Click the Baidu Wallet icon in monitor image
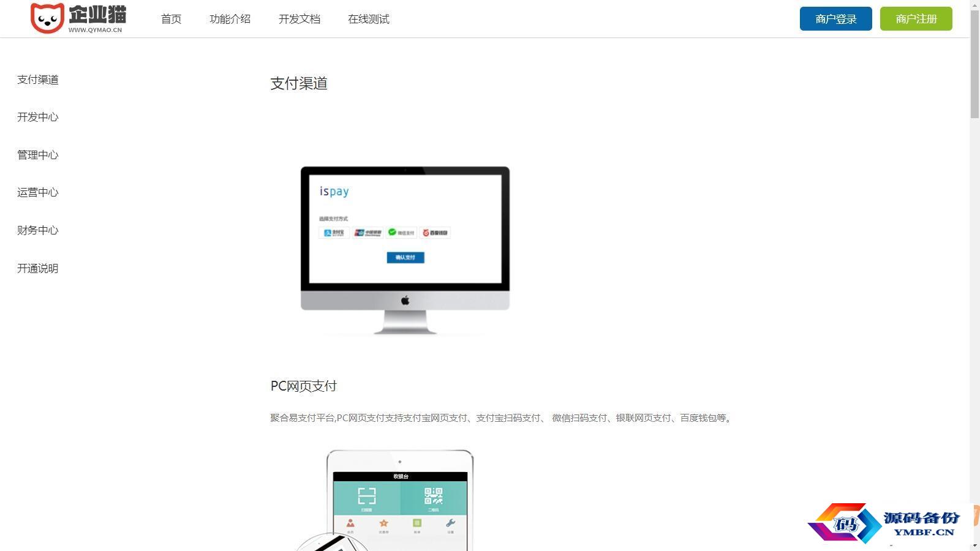The height and width of the screenshot is (551, 980). pos(435,233)
